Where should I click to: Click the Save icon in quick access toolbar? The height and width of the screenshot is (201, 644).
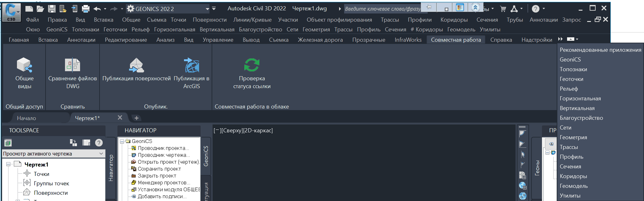[x=52, y=9]
